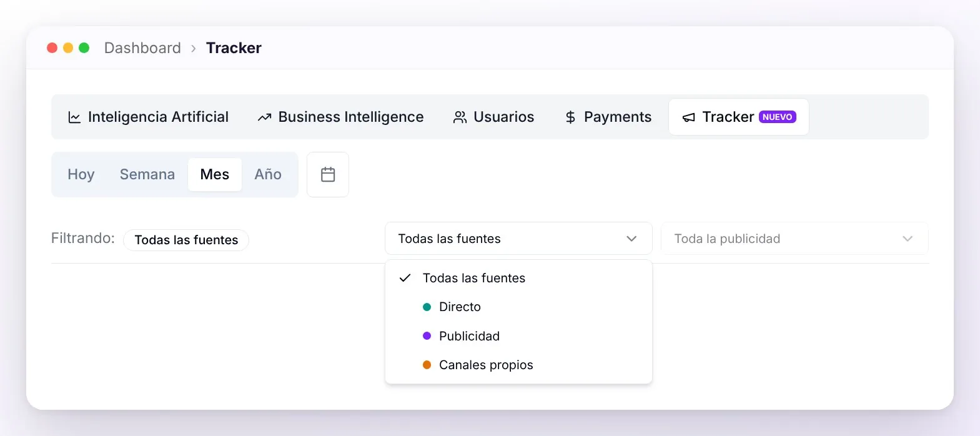
Task: Switch to the Año time range
Action: [268, 174]
